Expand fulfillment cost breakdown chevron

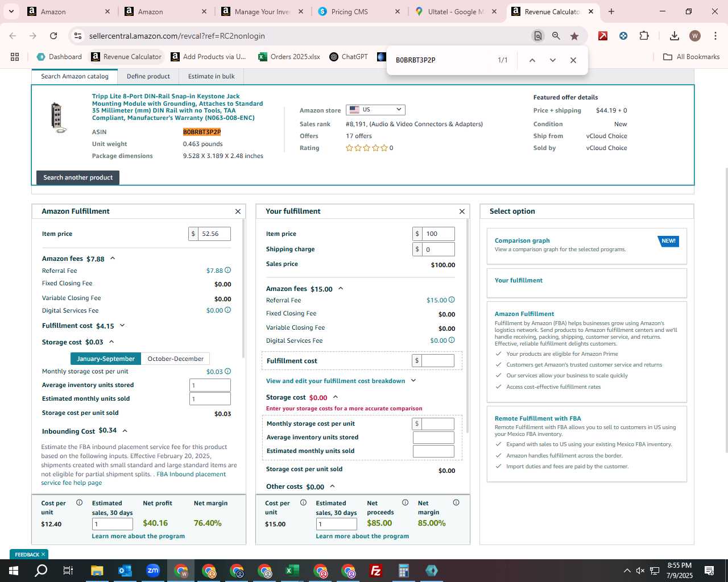(x=413, y=381)
